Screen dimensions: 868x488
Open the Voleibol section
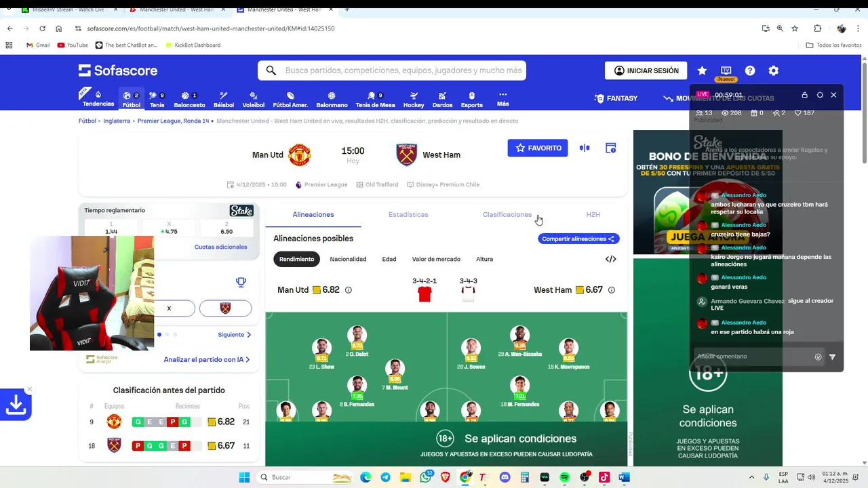(x=253, y=99)
